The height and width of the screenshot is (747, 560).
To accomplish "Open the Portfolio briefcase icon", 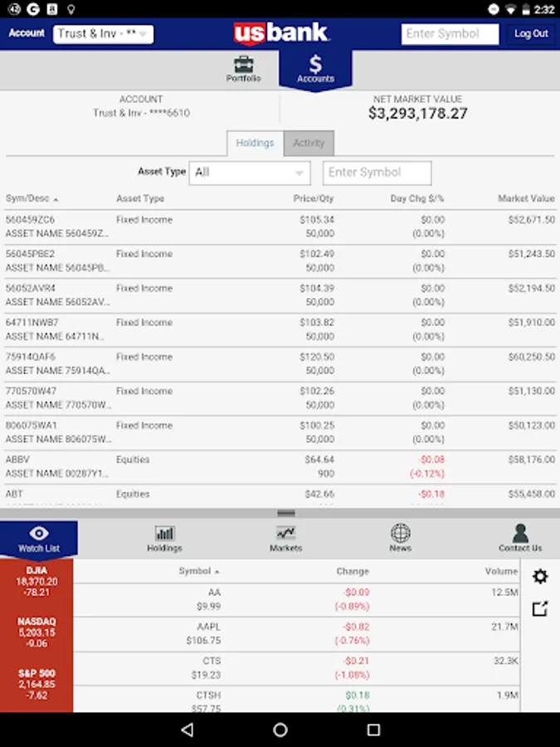I will [243, 69].
